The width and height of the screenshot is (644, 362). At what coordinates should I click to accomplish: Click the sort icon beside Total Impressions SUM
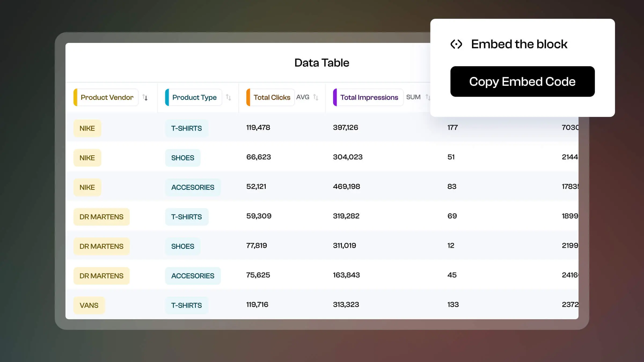pos(427,98)
